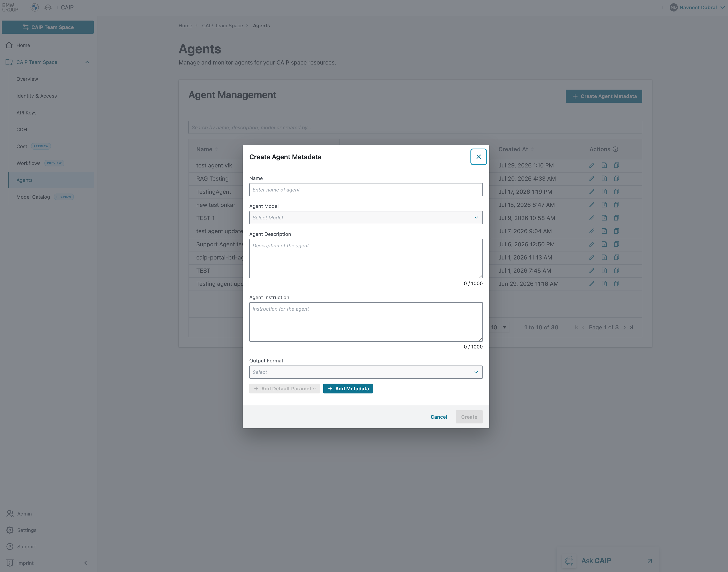The image size is (728, 572).
Task: Collapse the sidebar with chevron
Action: (86, 563)
